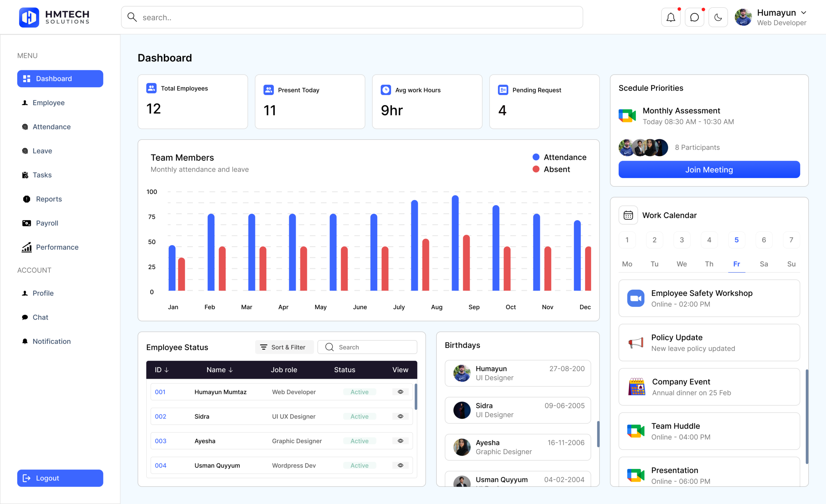826x504 pixels.
Task: Open Attendance in sidebar menu
Action: click(51, 127)
